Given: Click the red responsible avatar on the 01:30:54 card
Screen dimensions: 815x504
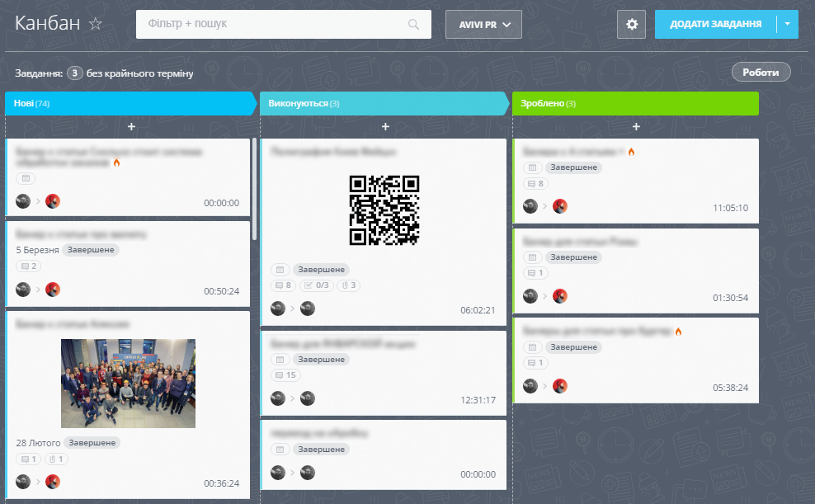Looking at the screenshot, I should click(560, 296).
